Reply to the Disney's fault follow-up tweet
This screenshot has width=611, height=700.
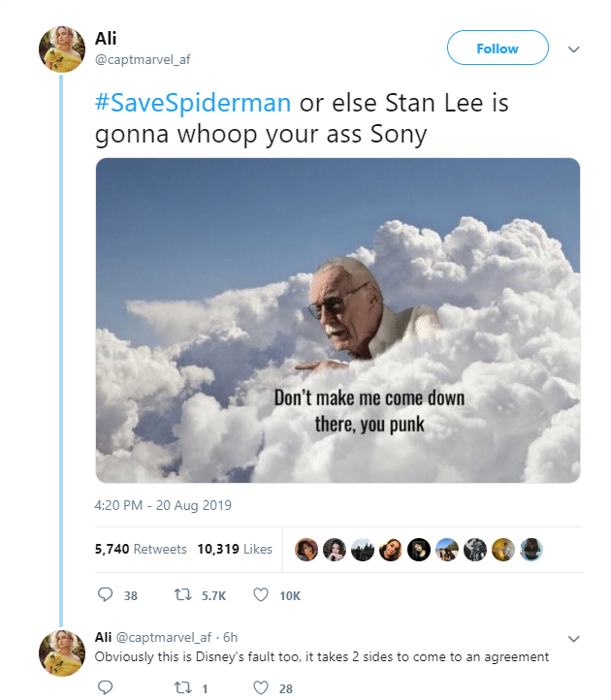point(106,687)
